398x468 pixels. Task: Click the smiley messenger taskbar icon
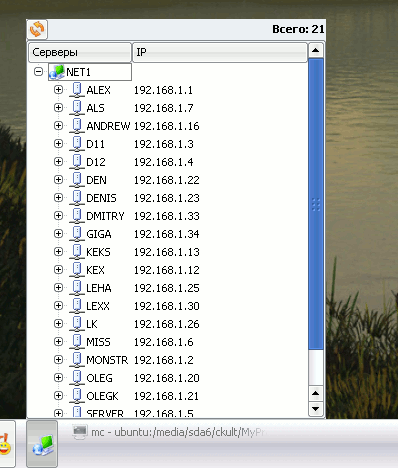tap(5, 444)
